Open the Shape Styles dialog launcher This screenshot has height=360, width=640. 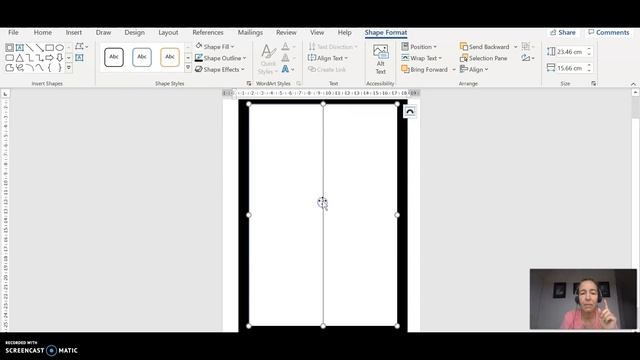point(249,83)
